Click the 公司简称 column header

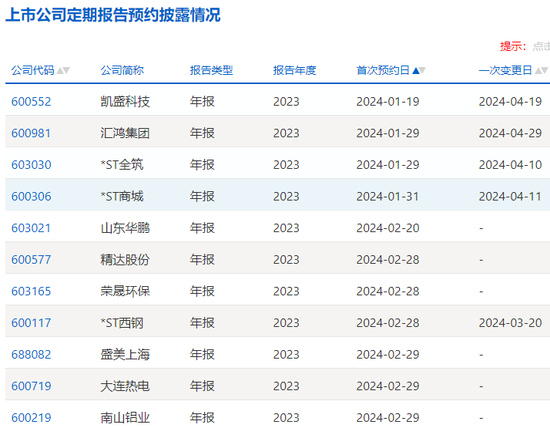(x=122, y=71)
